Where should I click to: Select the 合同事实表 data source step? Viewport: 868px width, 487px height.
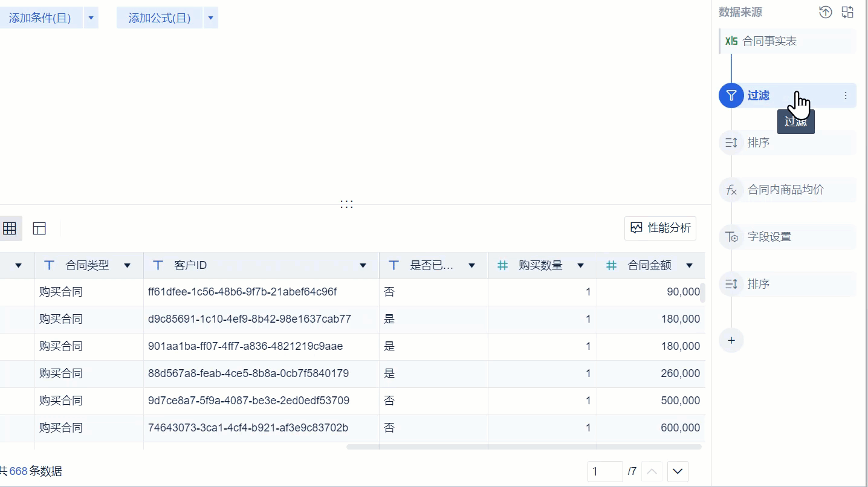pos(788,41)
